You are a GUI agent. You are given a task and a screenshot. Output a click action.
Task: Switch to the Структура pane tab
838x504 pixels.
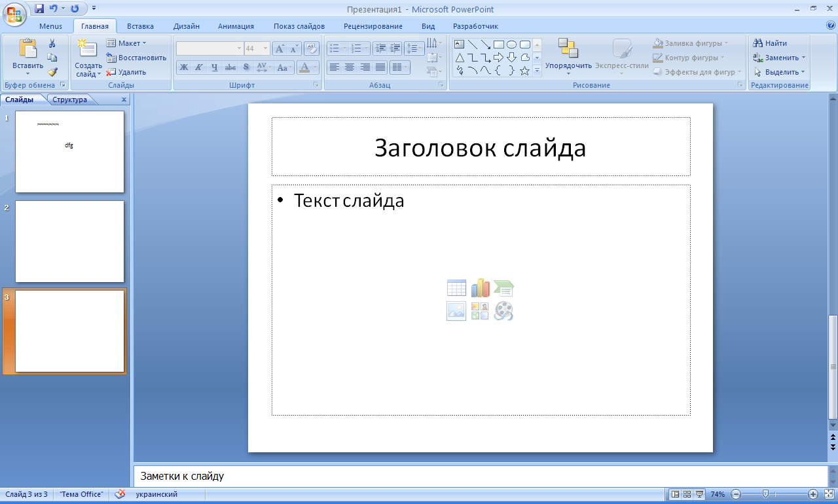[x=70, y=99]
